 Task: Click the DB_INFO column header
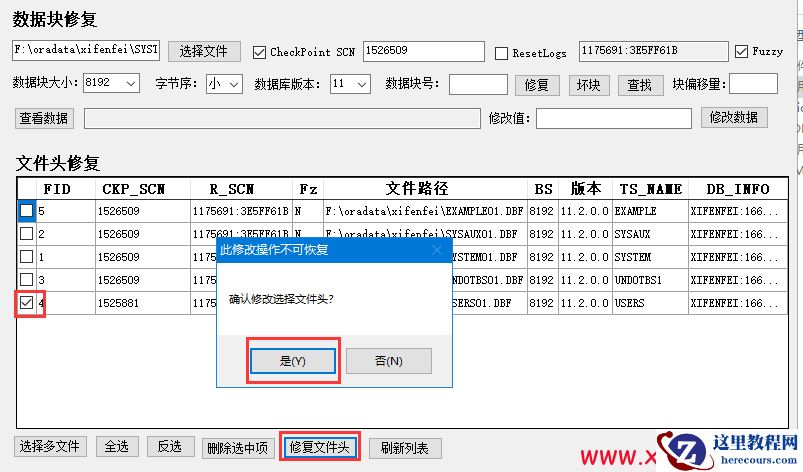tap(738, 189)
